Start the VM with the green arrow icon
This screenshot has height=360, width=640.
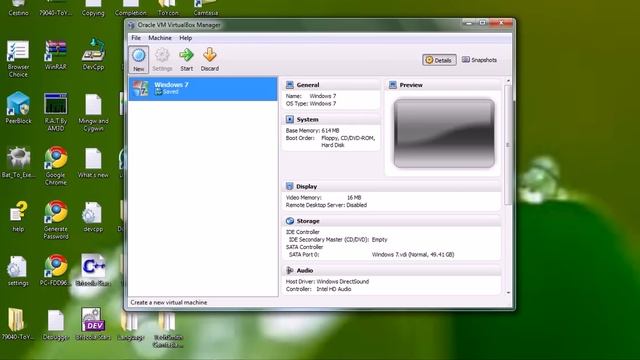pyautogui.click(x=186, y=55)
